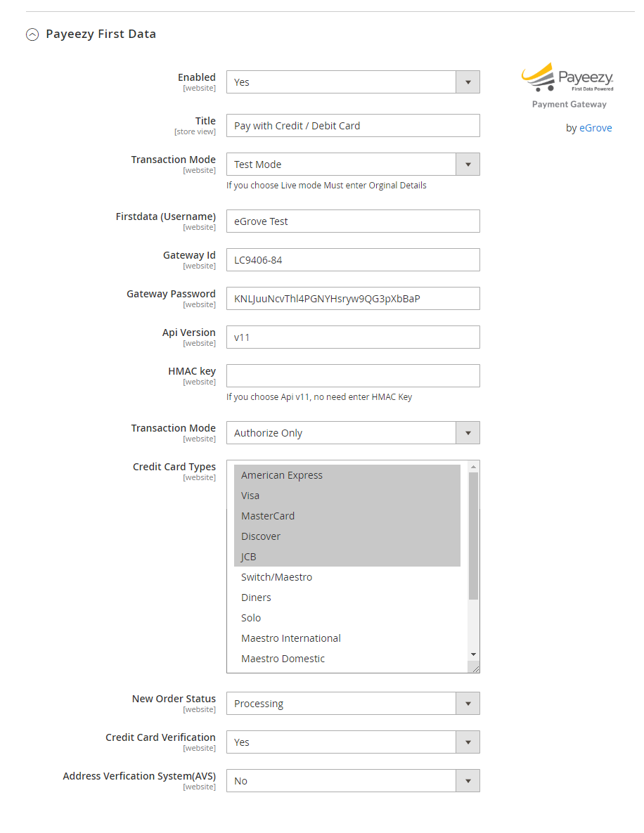Open the Enabled dropdown arrow
Screen dimensions: 644x833
click(x=468, y=82)
